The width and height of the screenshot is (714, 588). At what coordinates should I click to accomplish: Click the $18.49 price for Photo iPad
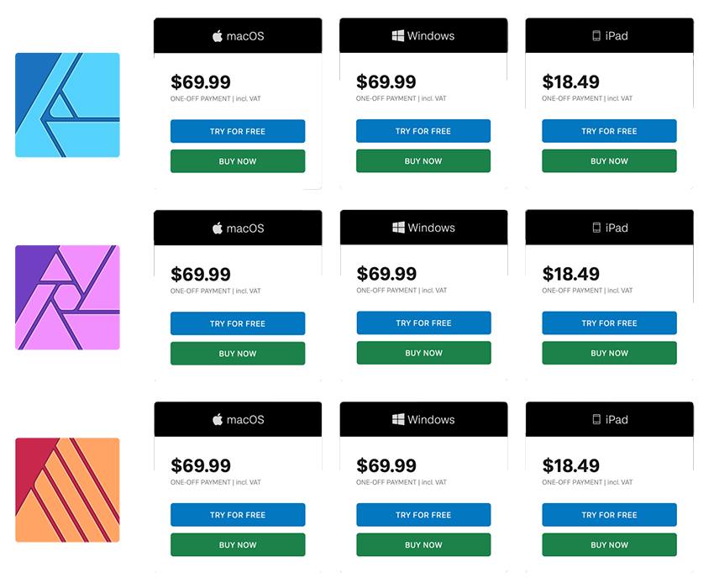[x=570, y=274]
